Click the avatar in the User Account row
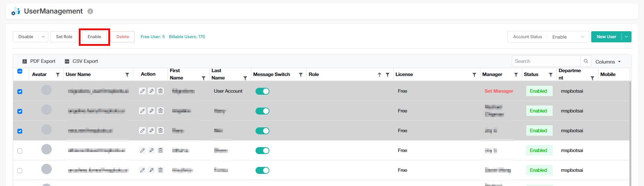 coord(47,90)
